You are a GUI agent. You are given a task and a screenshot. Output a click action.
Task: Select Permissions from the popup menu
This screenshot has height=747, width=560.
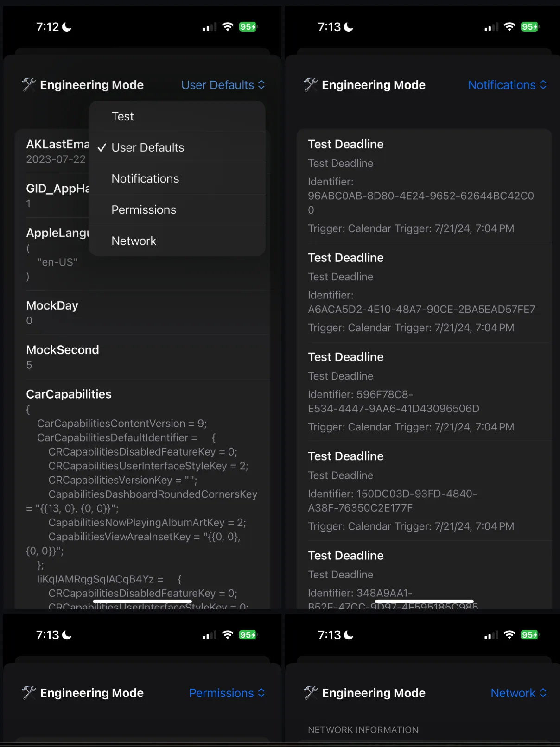144,210
